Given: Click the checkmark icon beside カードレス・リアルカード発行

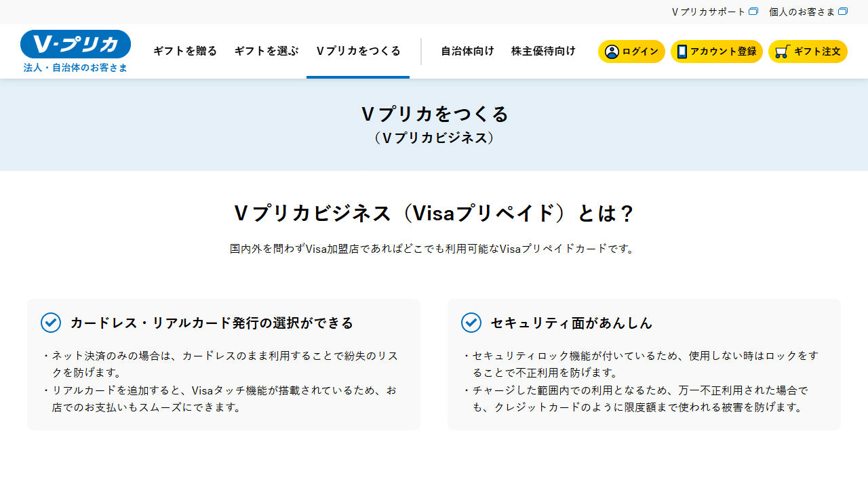Looking at the screenshot, I should 51,323.
